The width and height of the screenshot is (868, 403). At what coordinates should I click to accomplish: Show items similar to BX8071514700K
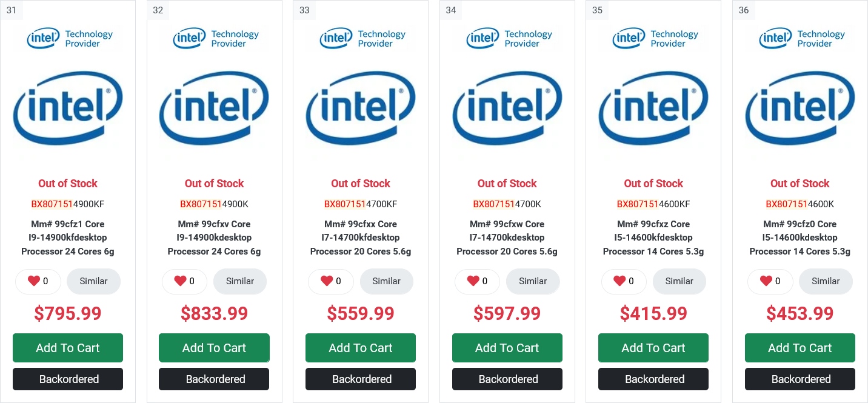(533, 281)
